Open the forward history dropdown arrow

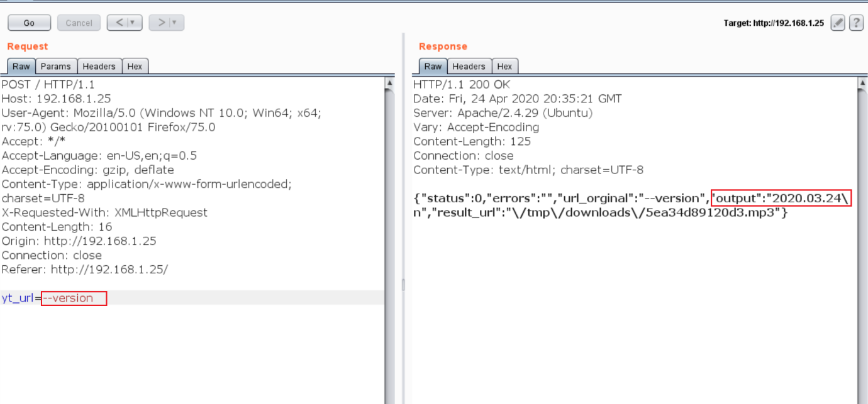(x=175, y=23)
